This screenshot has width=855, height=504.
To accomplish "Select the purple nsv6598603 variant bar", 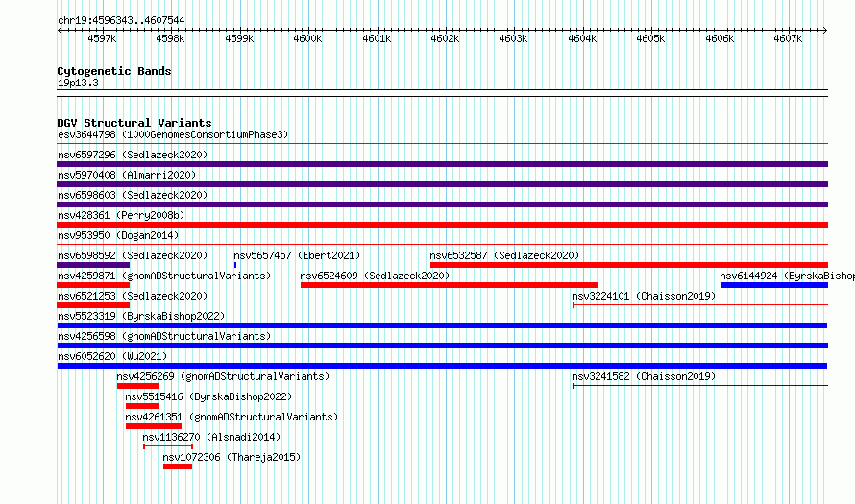I will (x=442, y=204).
